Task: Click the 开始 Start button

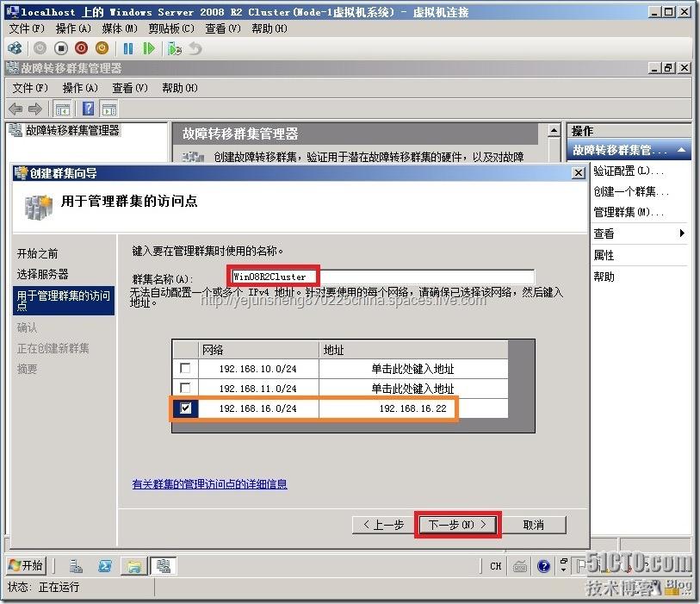Action: click(x=26, y=565)
